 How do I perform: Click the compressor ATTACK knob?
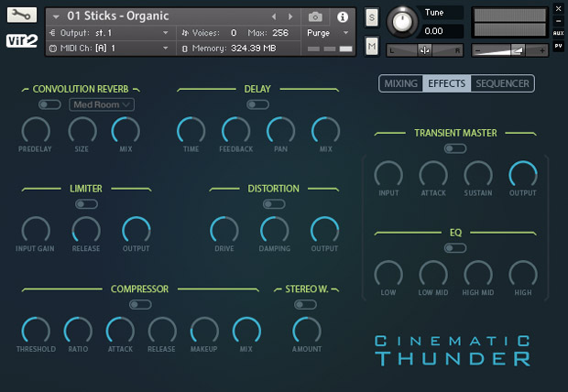120,331
